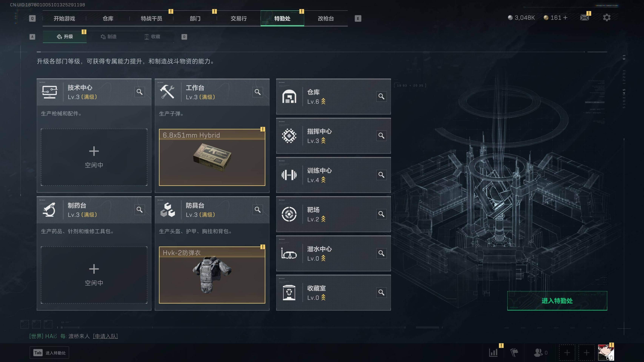This screenshot has width=644, height=362.
Task: Collect the 6.8x51mm Hybrid ammo box
Action: pos(212,157)
